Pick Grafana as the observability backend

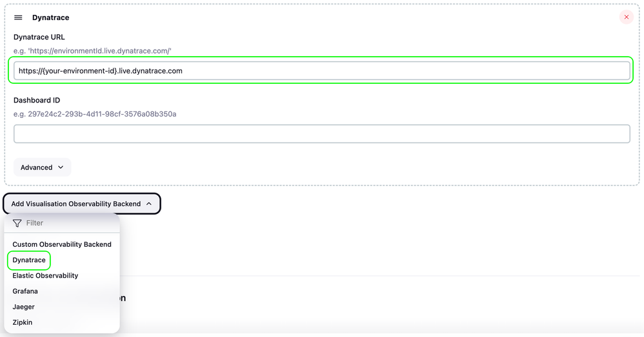coord(25,291)
